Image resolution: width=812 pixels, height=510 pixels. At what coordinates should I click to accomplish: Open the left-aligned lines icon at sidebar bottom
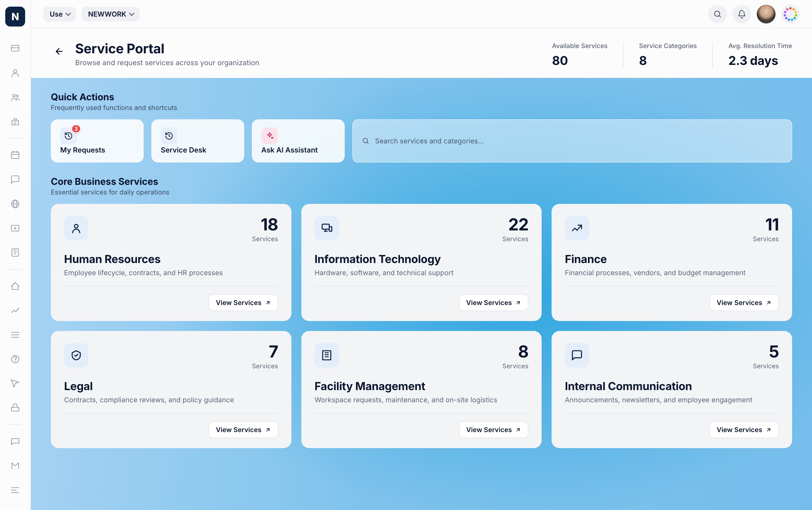15,490
